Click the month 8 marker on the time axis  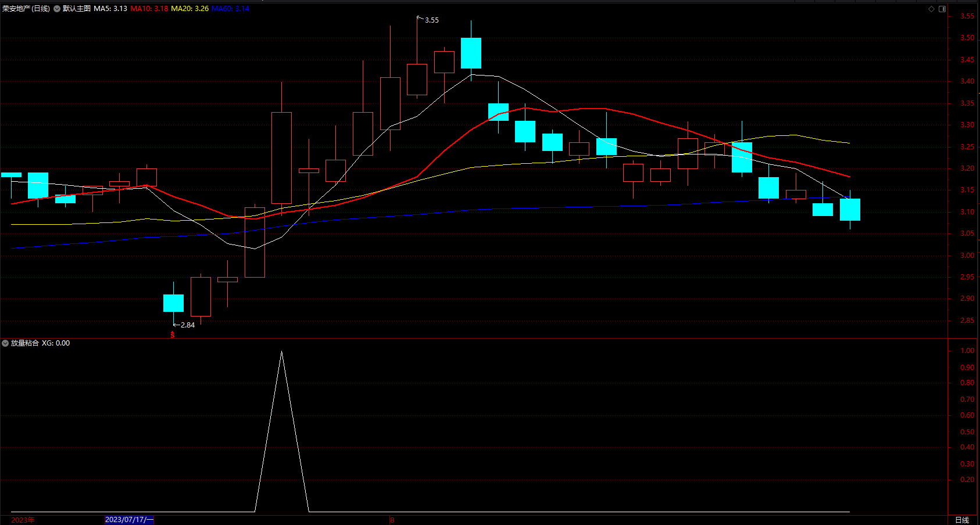click(x=392, y=520)
